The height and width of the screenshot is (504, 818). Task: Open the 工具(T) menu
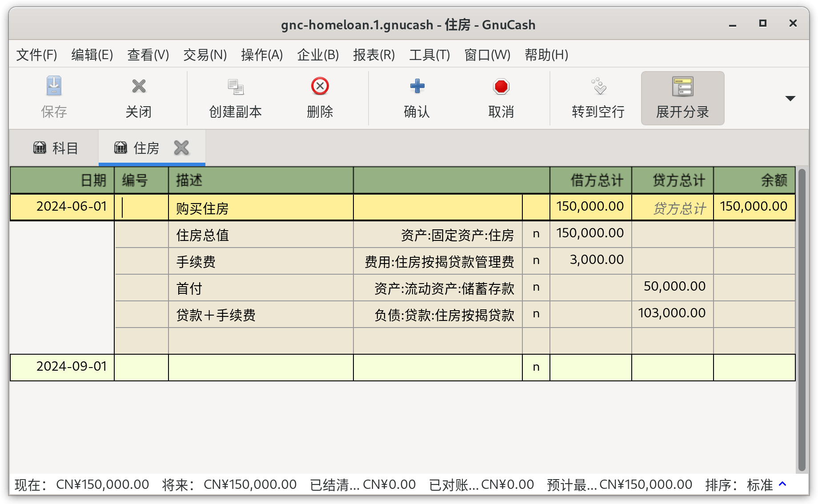pyautogui.click(x=429, y=55)
